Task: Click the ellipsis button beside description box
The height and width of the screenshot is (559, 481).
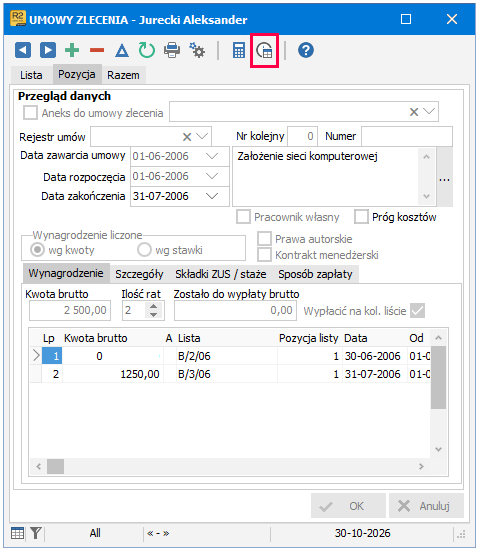Action: 445,177
